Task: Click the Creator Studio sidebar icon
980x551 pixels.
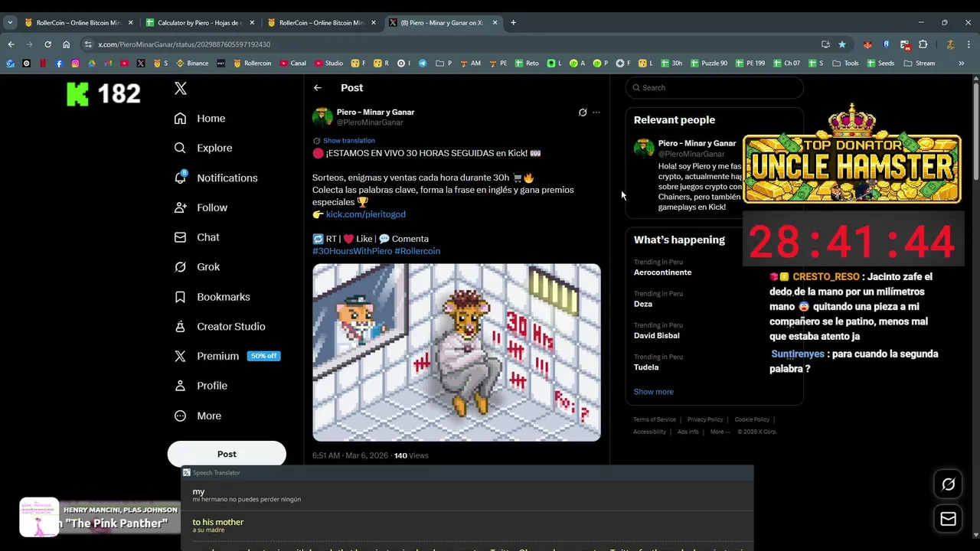Action: (x=180, y=326)
